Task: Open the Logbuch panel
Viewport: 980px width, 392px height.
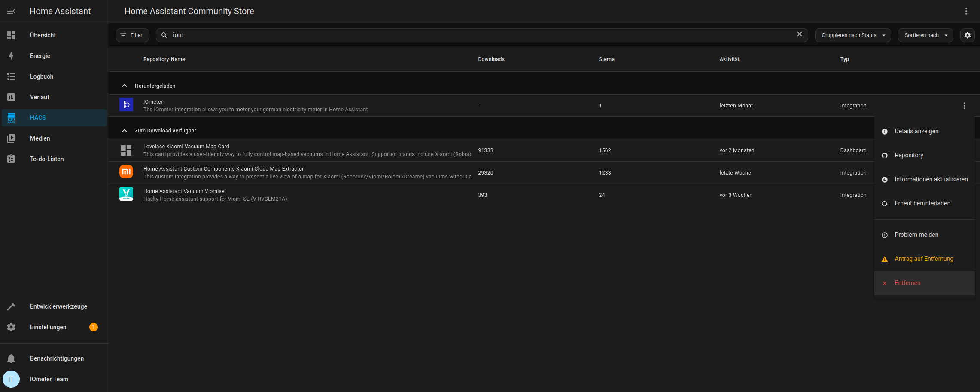Action: [x=54, y=77]
